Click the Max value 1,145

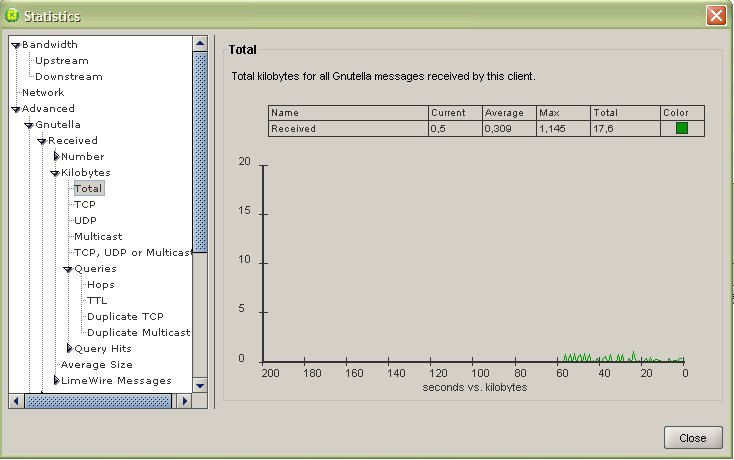tap(564, 129)
